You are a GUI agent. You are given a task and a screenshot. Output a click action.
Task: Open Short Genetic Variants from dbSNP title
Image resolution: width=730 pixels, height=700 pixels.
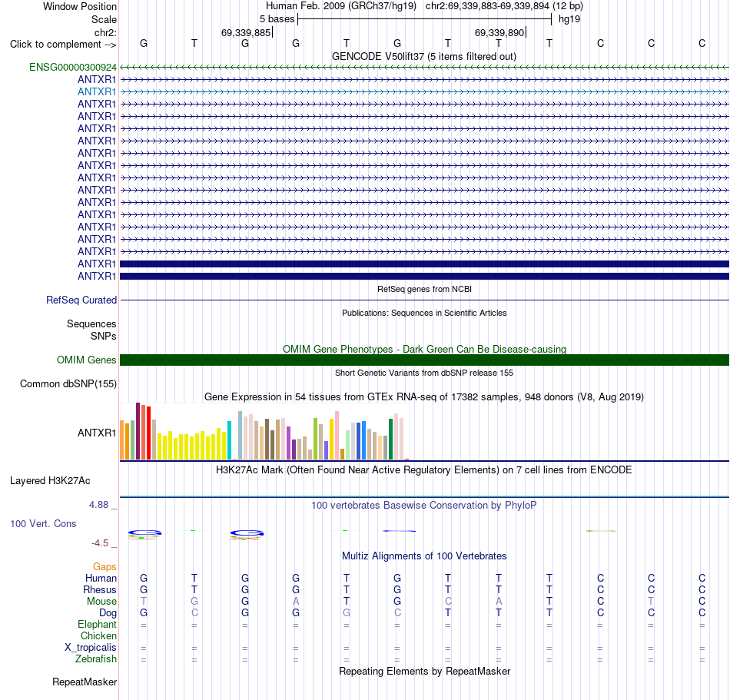(424, 373)
